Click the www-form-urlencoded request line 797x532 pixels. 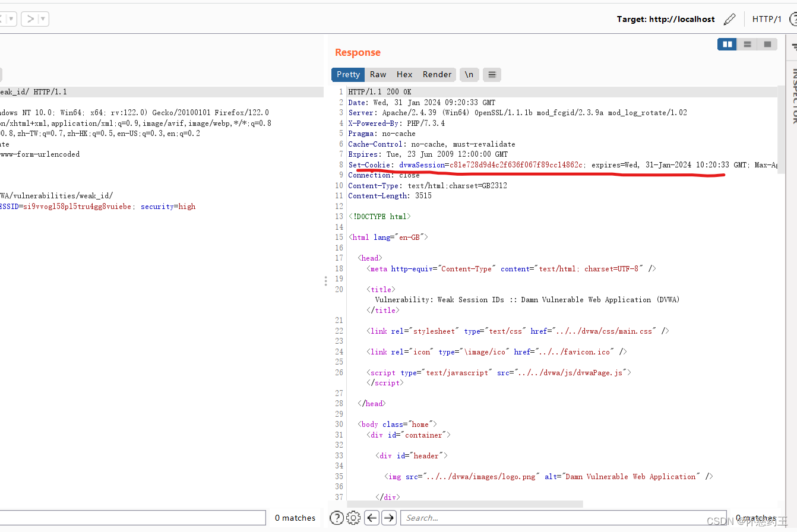click(40, 154)
